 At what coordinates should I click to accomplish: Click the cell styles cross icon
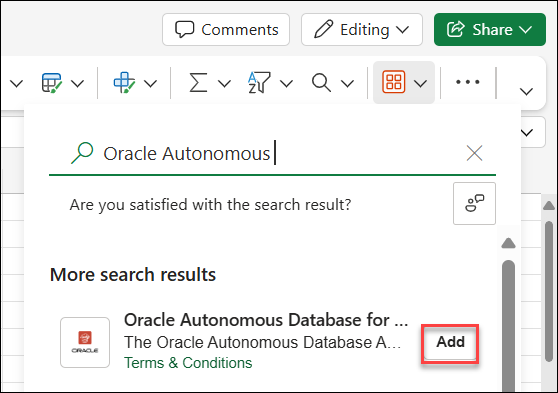[124, 83]
